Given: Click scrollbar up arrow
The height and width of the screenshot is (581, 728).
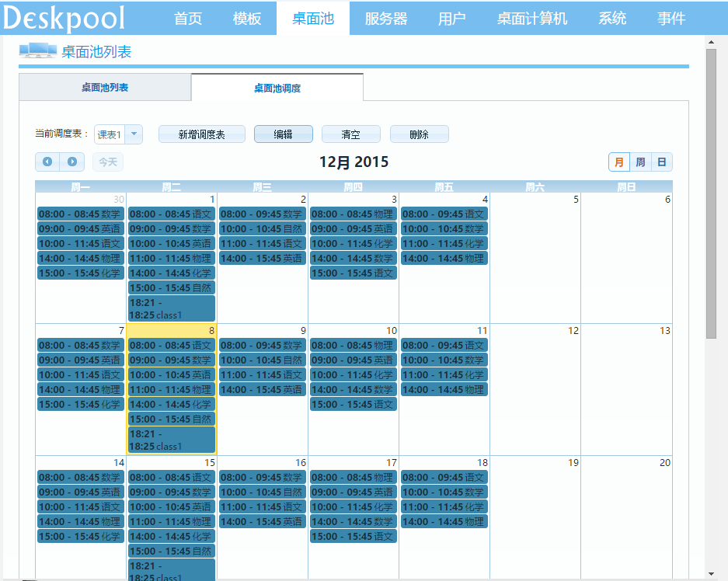Looking at the screenshot, I should tap(711, 42).
